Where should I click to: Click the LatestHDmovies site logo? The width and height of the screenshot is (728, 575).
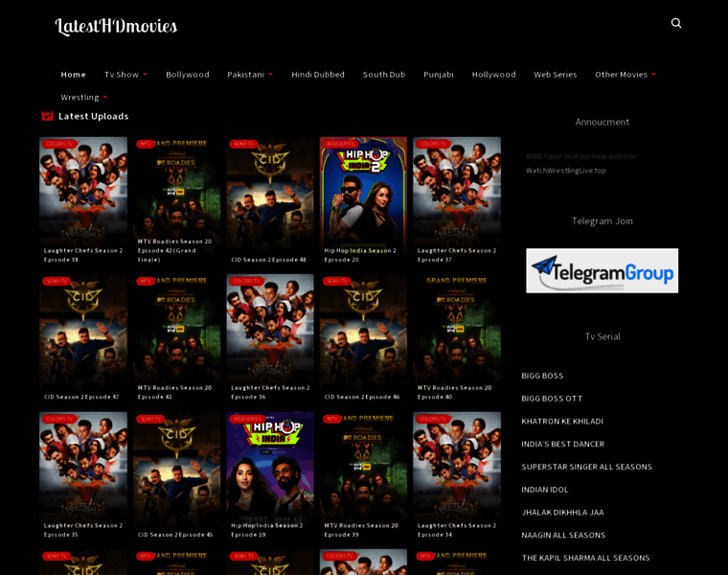[116, 26]
